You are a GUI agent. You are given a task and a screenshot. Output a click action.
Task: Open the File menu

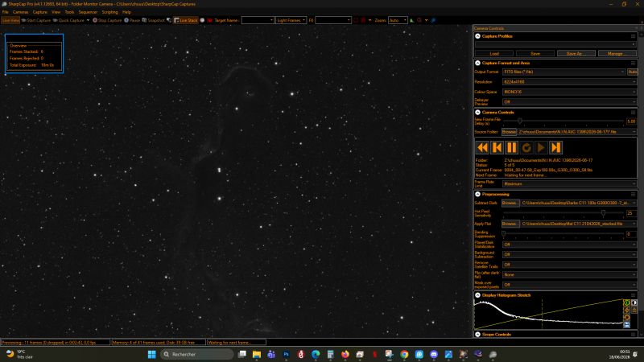coord(6,12)
